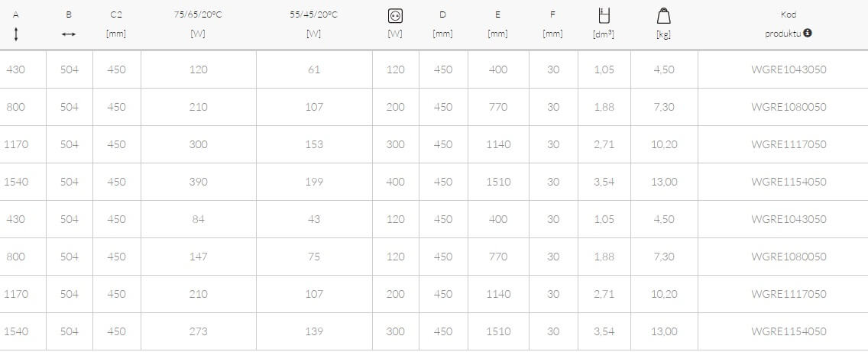Select the weight cell 13,00 in fourth row
Image resolution: width=868 pixels, height=352 pixels.
664,182
